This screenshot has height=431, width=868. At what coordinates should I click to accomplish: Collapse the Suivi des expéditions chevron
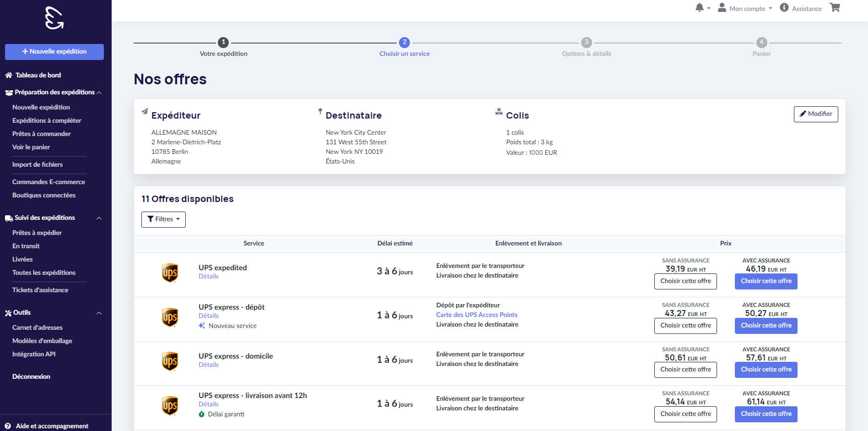click(99, 218)
